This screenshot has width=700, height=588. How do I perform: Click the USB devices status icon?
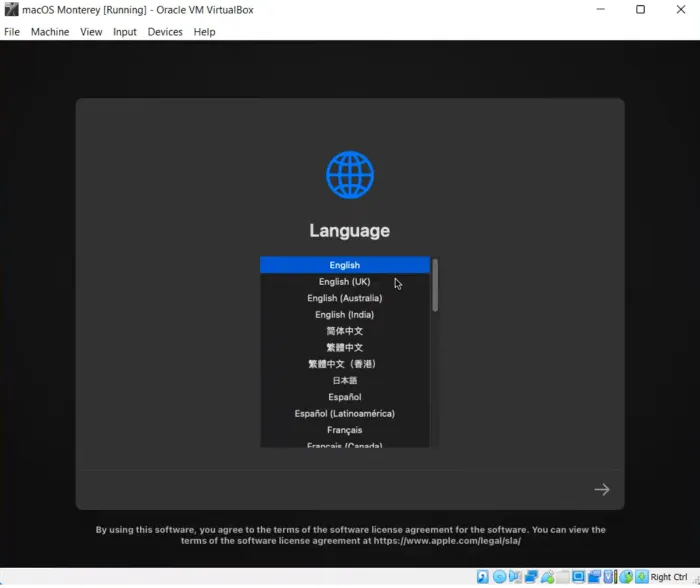(547, 577)
